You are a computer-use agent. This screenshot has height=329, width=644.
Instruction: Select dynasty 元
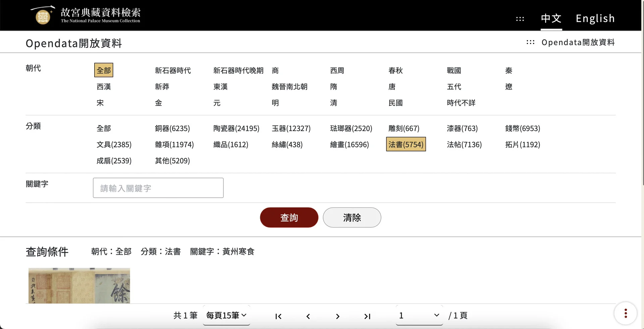[217, 103]
